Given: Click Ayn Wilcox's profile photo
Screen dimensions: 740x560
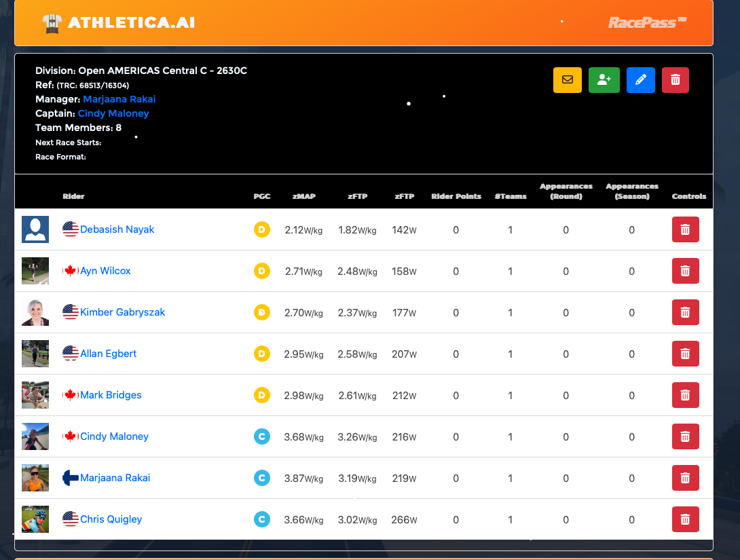Looking at the screenshot, I should coord(35,271).
